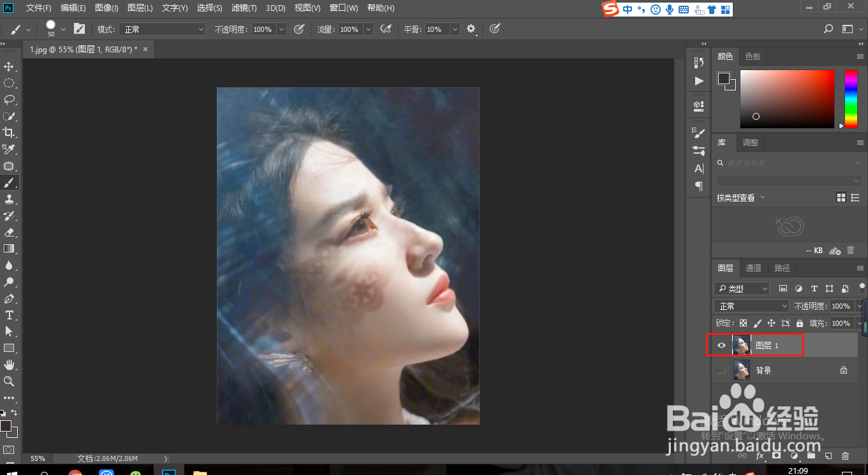The height and width of the screenshot is (475, 868).
Task: Toggle filter for pixel layers
Action: coord(783,289)
